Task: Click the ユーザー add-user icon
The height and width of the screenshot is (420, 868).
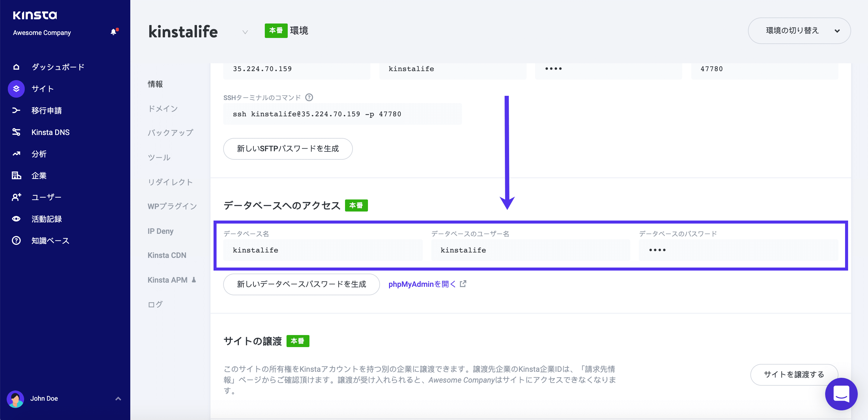Action: (16, 197)
